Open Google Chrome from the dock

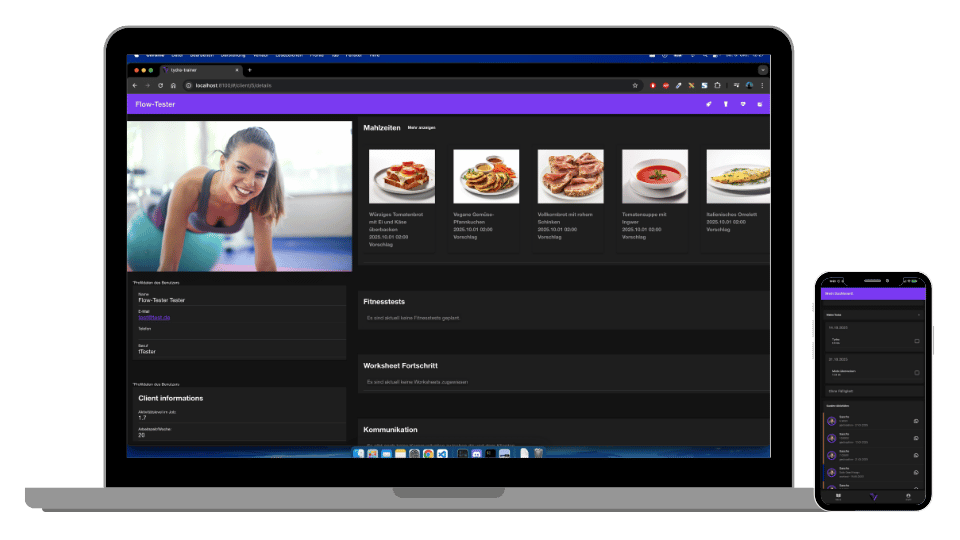point(428,454)
